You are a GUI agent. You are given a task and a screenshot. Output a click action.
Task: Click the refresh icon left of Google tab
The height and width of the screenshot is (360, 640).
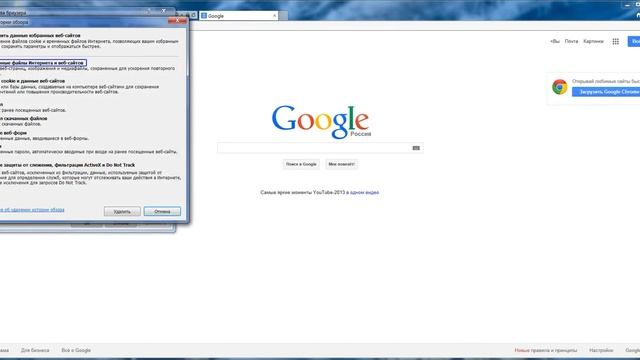(x=194, y=15)
